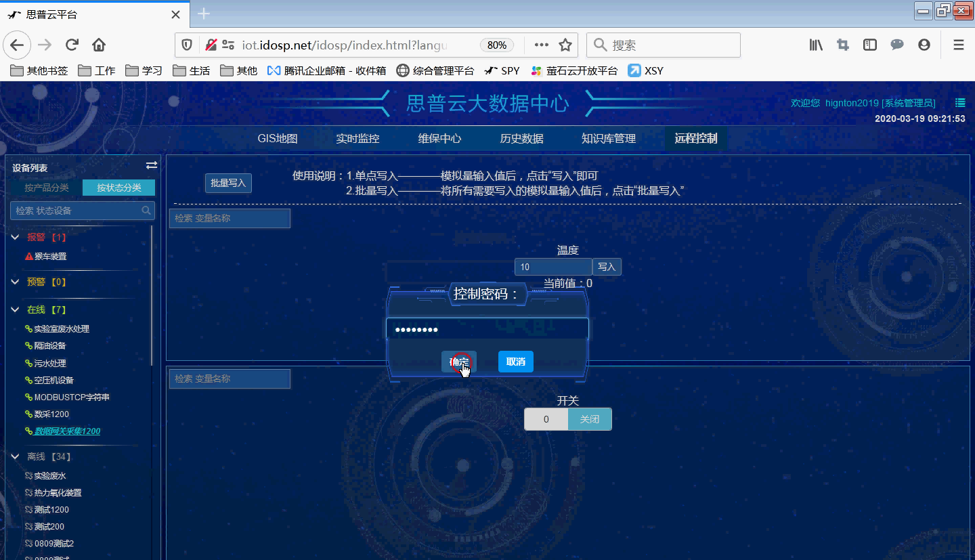Click the 批量写入 button
The height and width of the screenshot is (560, 975).
click(228, 183)
